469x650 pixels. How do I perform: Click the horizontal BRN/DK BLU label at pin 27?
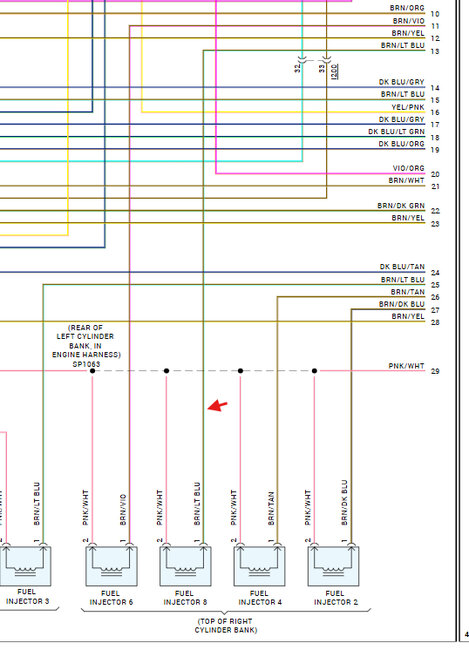click(401, 304)
